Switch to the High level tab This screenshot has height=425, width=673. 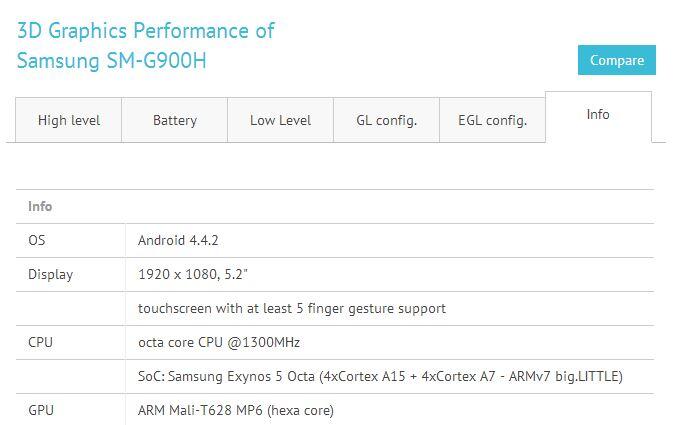point(69,120)
